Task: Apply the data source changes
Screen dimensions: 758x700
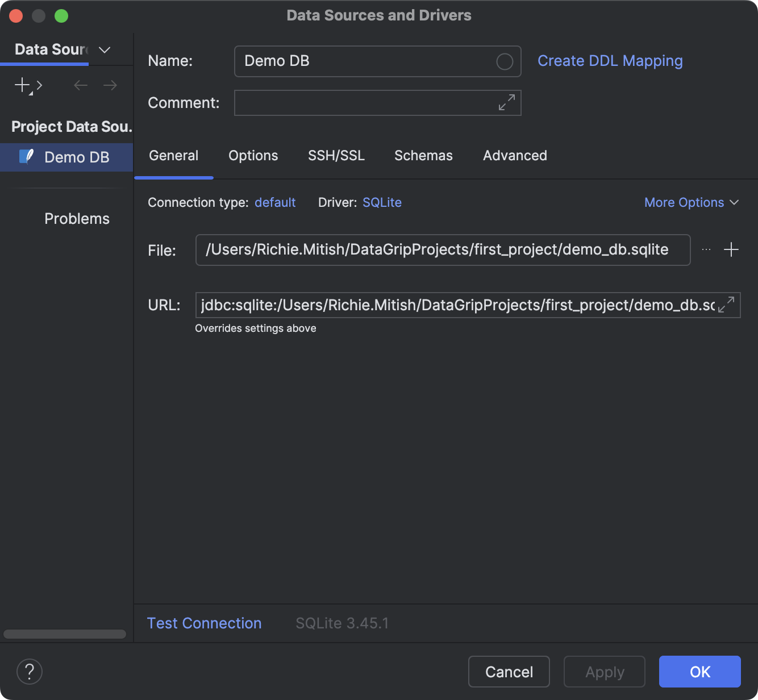Action: (604, 672)
